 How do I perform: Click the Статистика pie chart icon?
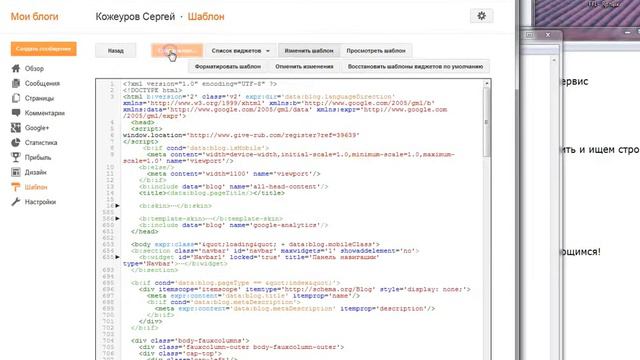pos(16,142)
